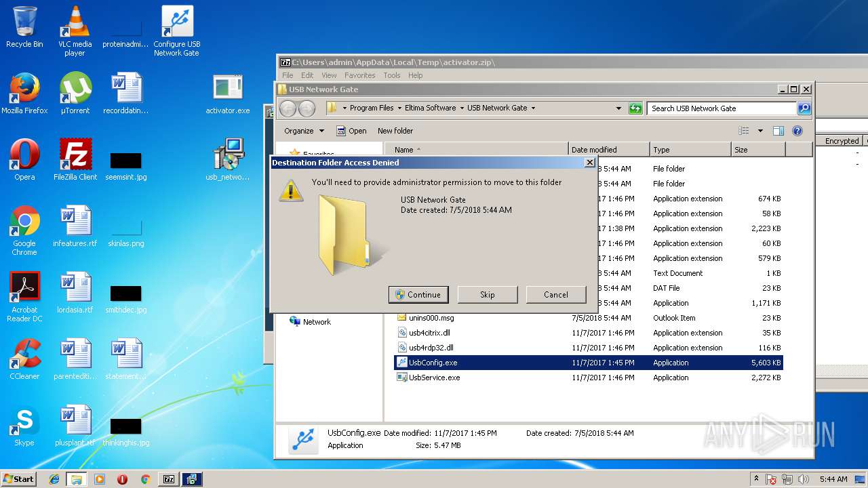Select usb4citrix.dll file row
Screen dimensions: 868x488
(589, 333)
